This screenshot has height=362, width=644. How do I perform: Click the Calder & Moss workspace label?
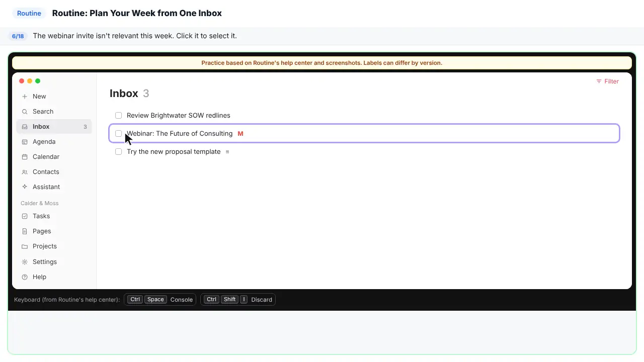coord(40,203)
